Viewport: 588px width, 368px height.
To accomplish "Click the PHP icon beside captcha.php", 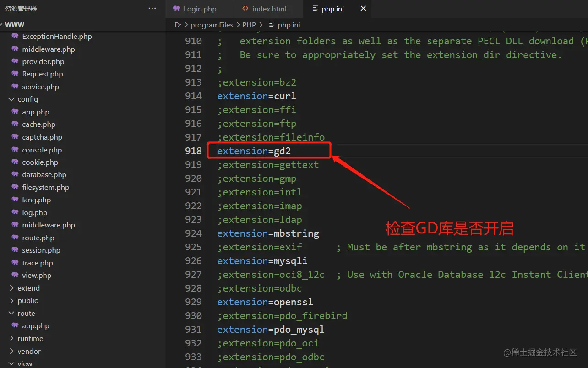I will (x=15, y=137).
